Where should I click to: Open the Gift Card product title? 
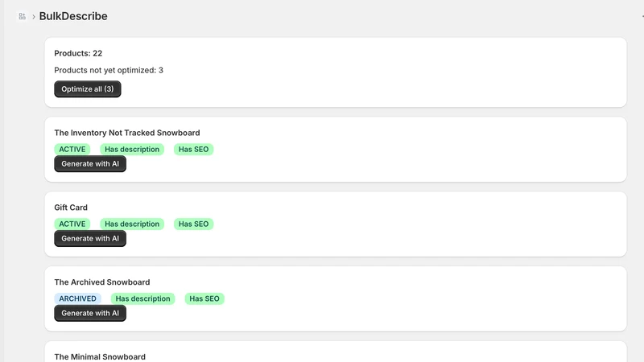click(71, 208)
